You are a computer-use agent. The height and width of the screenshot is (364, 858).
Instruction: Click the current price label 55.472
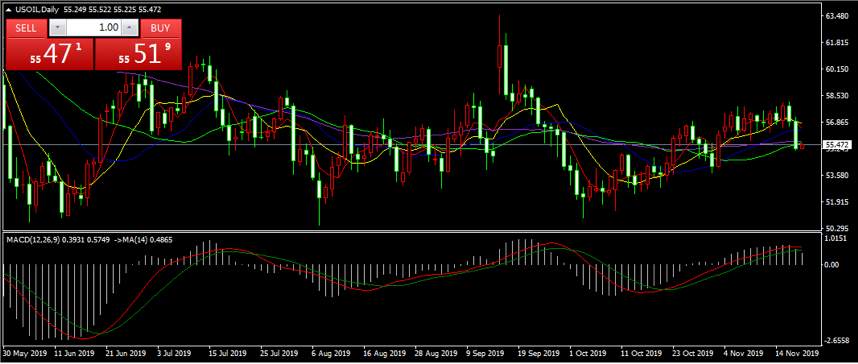836,145
